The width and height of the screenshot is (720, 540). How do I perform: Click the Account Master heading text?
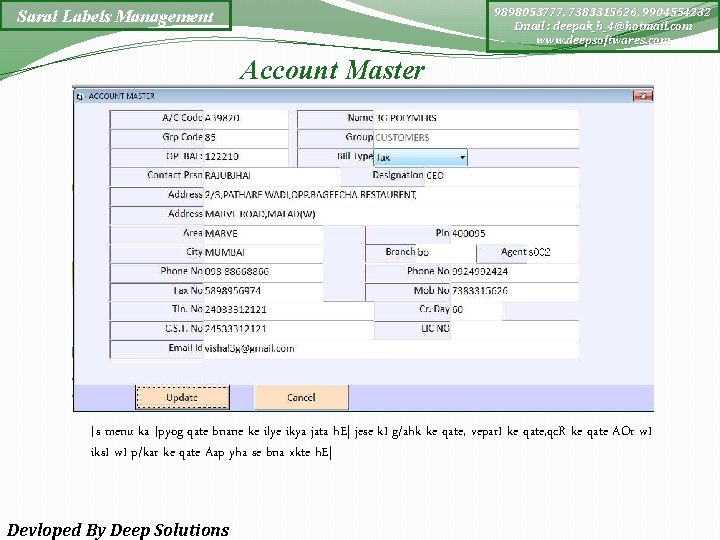pyautogui.click(x=332, y=70)
